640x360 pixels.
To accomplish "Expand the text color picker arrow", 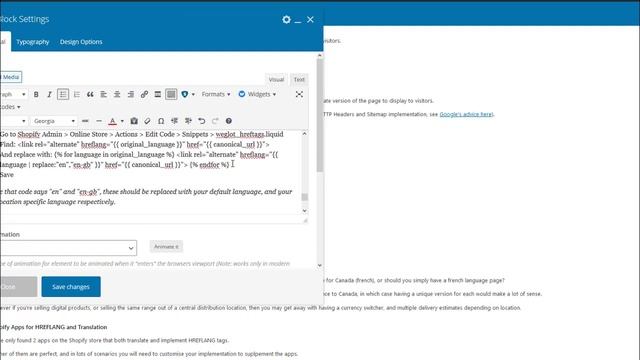I will (122, 121).
